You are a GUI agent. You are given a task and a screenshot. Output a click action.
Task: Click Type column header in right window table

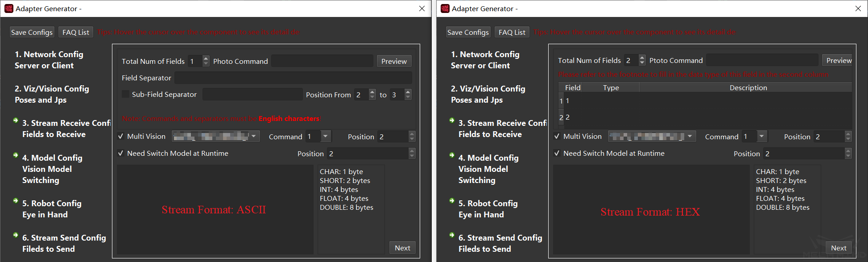[611, 87]
